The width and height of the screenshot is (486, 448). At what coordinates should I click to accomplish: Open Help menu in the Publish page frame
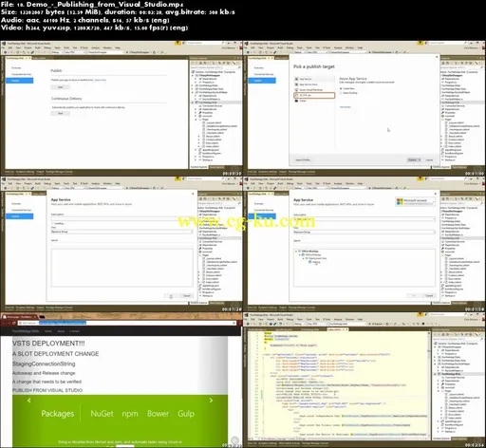coord(118,47)
